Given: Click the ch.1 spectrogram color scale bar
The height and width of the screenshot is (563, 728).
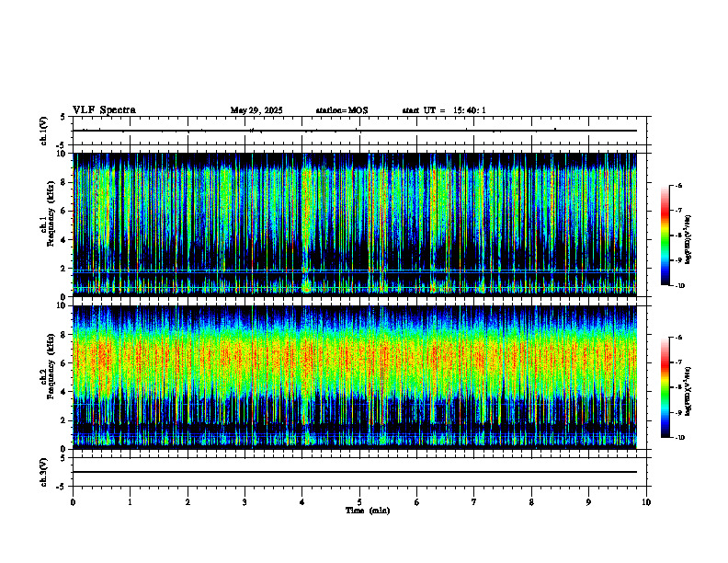Looking at the screenshot, I should [665, 236].
